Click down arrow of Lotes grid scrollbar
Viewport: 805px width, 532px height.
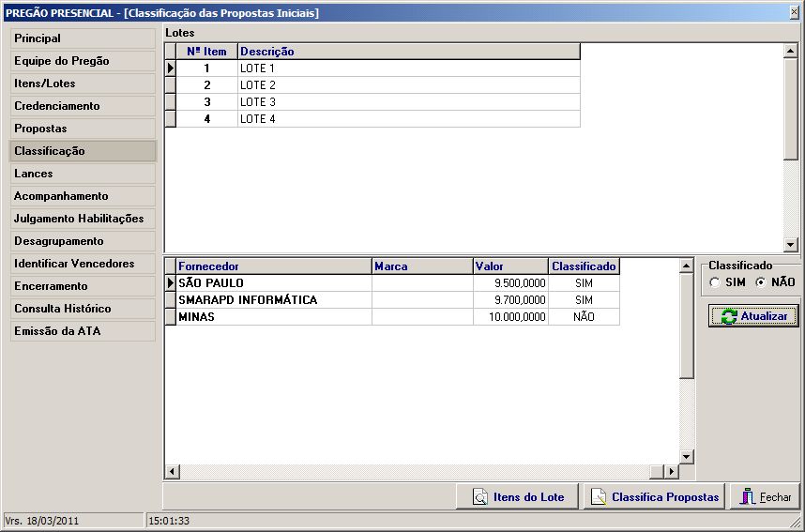point(791,245)
